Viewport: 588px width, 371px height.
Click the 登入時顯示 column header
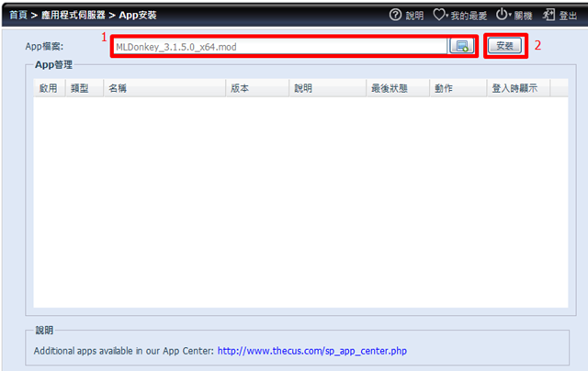[x=518, y=88]
